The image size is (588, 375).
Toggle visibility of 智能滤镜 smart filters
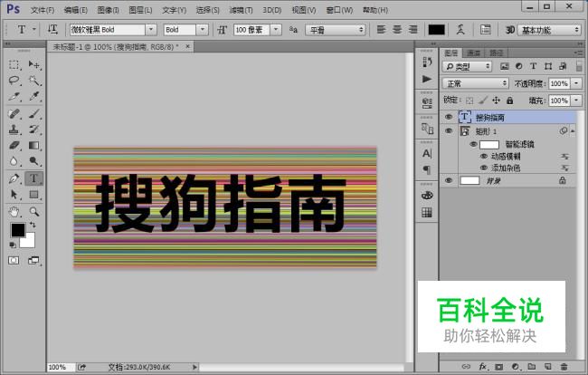(x=473, y=144)
